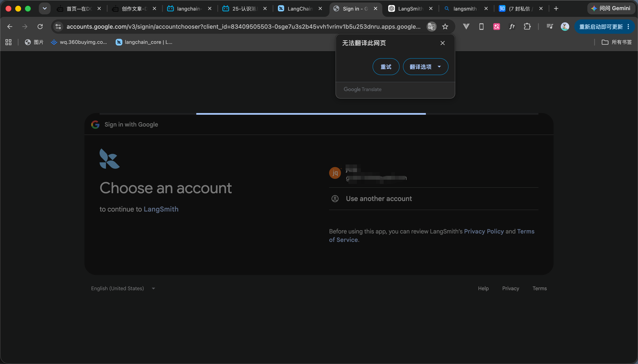Viewport: 638px width, 364px height.
Task: Expand the 翻译选项 dropdown button
Action: coord(425,67)
